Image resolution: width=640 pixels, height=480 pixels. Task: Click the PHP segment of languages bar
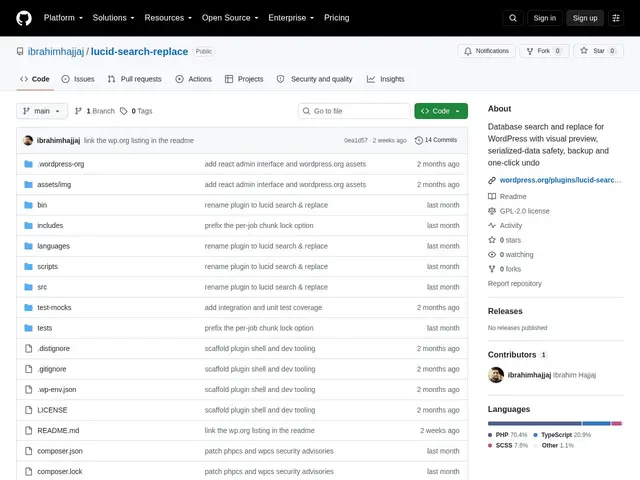(534, 424)
